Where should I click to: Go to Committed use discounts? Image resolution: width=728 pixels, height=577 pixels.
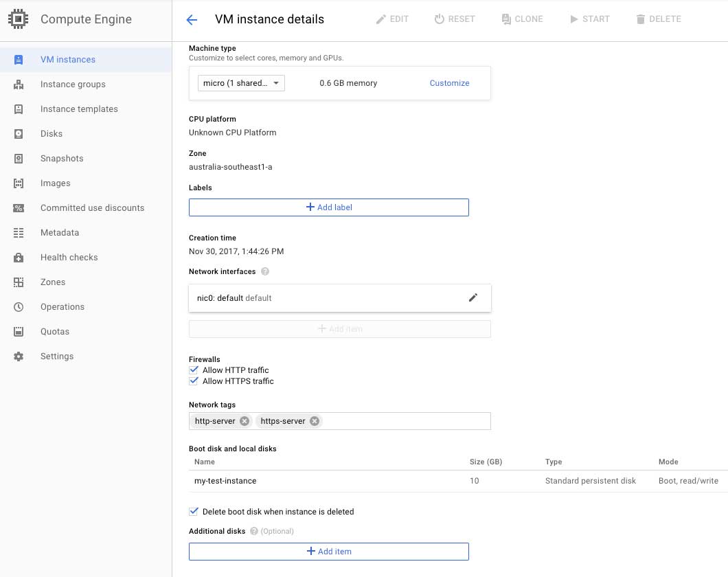92,208
